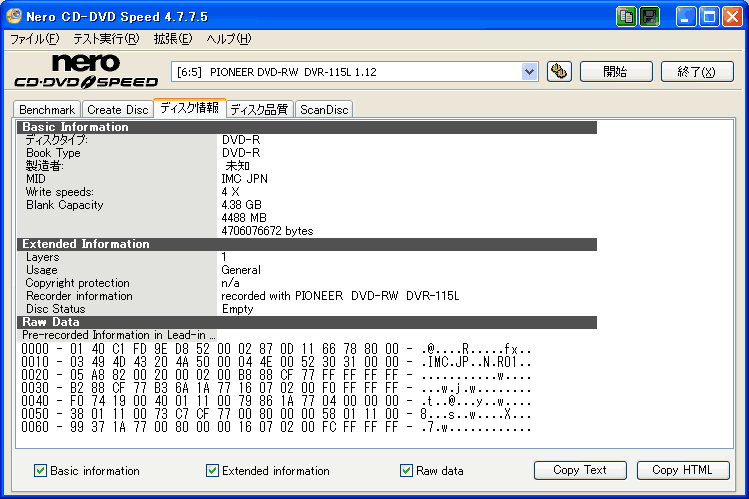Click the Recorder information value text
Viewport: 749px width, 499px height.
tap(340, 296)
